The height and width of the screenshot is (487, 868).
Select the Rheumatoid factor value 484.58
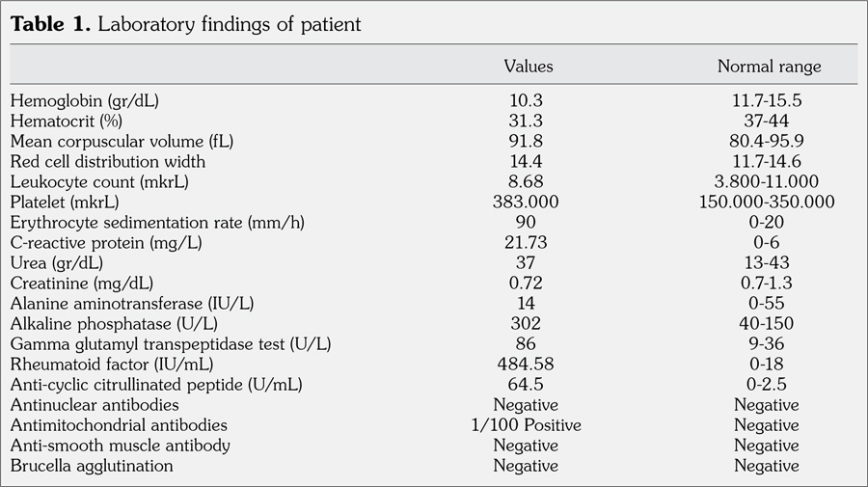526,364
